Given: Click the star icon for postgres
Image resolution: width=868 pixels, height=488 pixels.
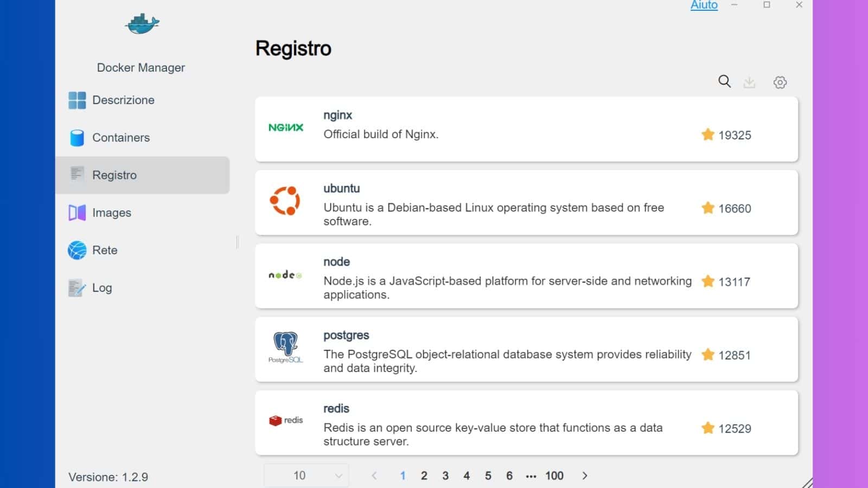Looking at the screenshot, I should (708, 355).
